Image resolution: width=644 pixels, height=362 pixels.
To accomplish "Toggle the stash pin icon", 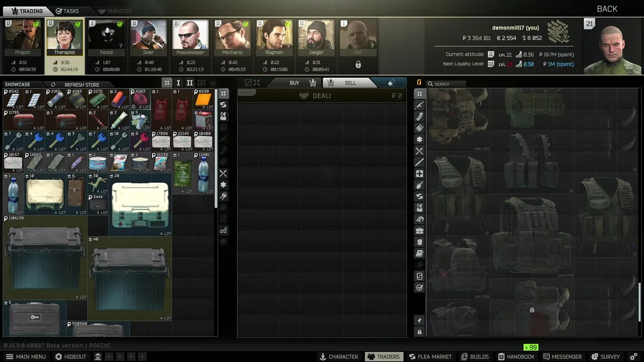I will [x=420, y=320].
